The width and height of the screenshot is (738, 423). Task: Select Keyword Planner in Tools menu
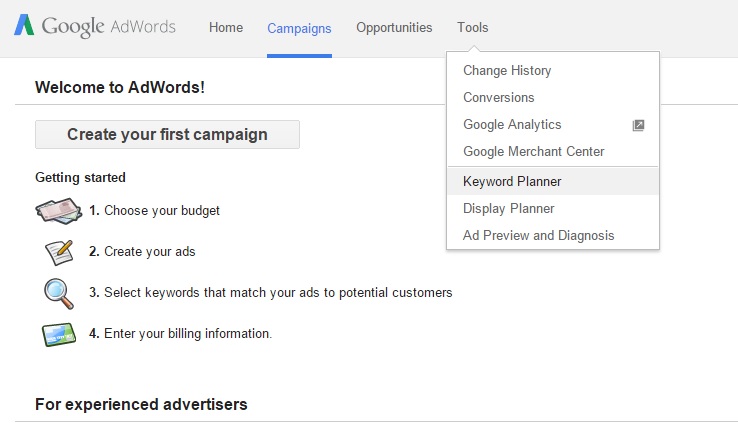tap(553, 182)
